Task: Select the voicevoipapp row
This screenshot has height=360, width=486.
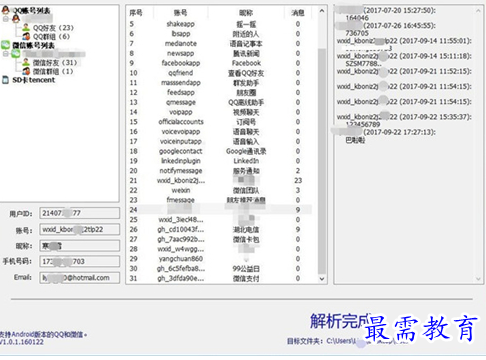Action: tap(220, 131)
